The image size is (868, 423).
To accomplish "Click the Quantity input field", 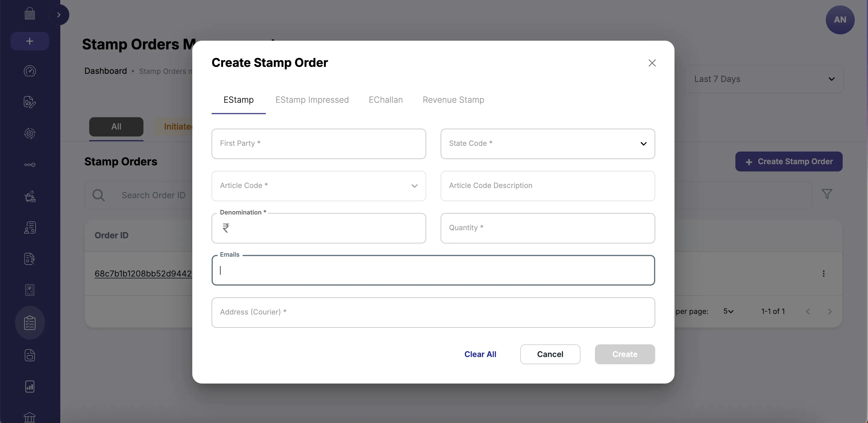I will coord(548,228).
